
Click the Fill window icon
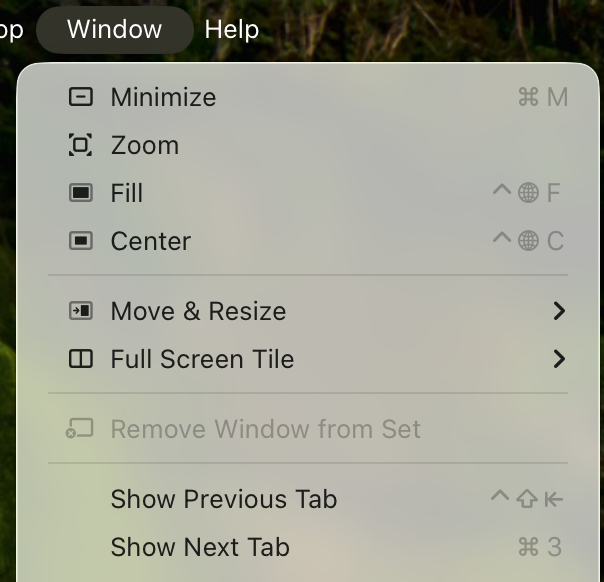(x=80, y=193)
